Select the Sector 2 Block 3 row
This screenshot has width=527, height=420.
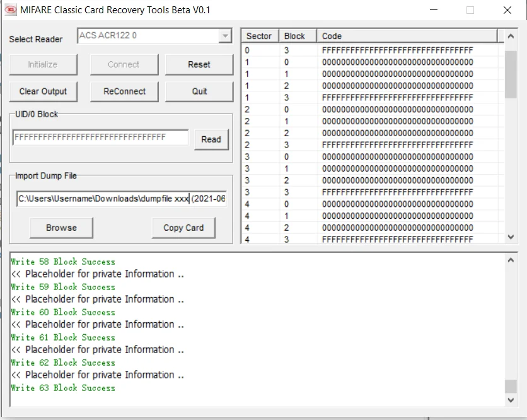coord(373,145)
